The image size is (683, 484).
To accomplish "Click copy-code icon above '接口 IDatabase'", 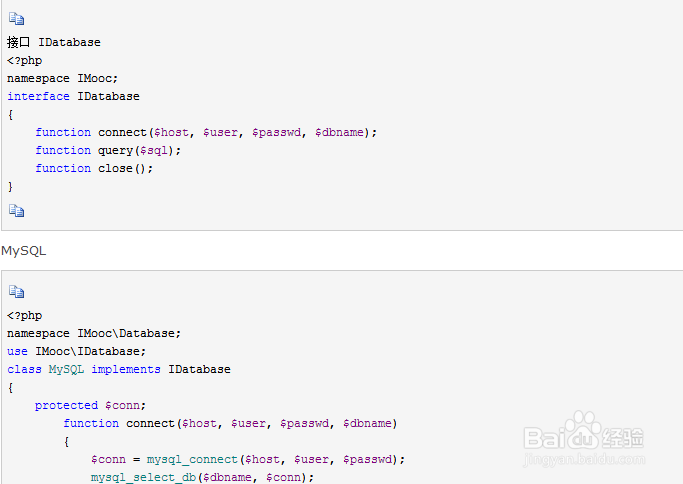I will tap(17, 19).
